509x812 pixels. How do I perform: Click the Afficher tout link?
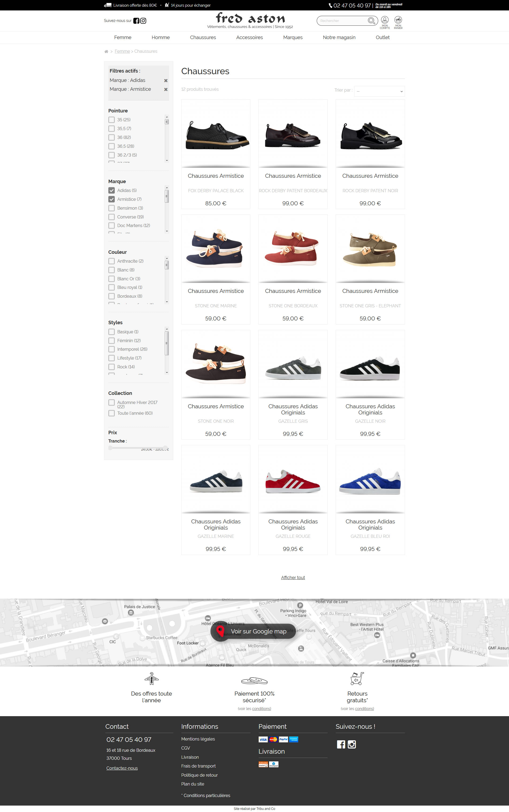[293, 577]
